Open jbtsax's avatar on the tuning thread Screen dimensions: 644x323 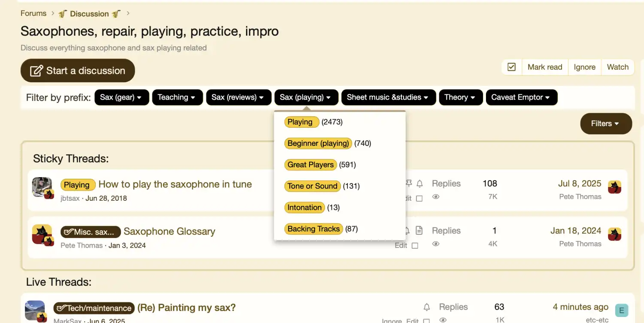tap(42, 187)
